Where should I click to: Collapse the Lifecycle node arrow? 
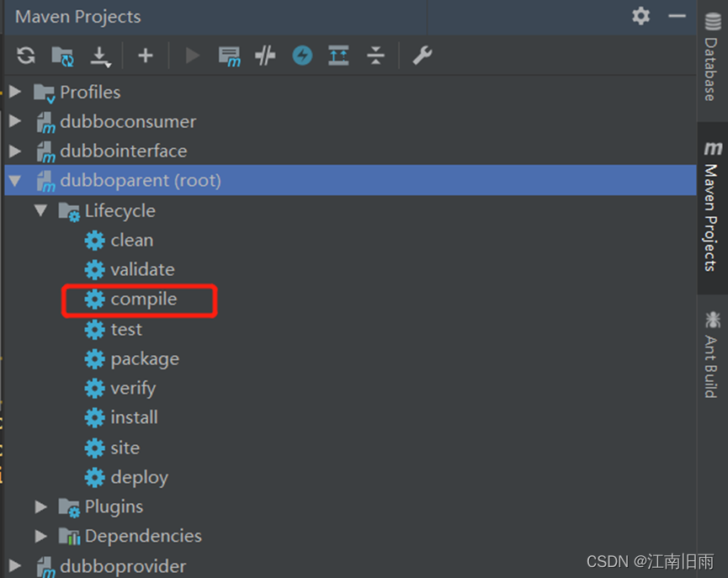click(x=41, y=210)
